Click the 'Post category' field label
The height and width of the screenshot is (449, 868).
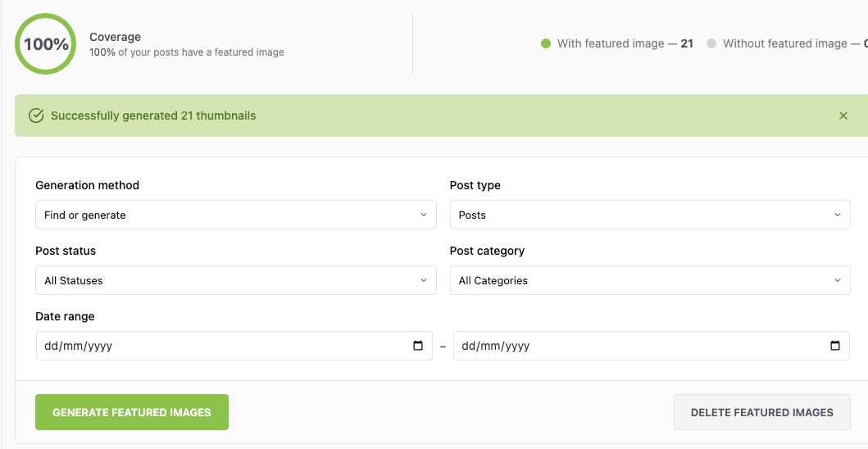487,251
